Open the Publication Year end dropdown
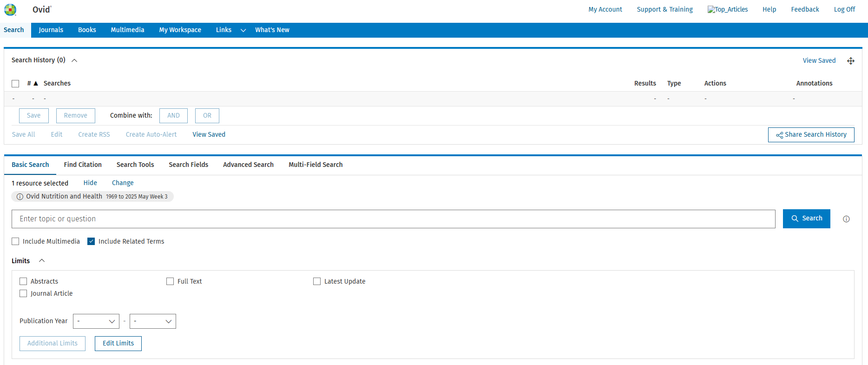This screenshot has width=868, height=365. pyautogui.click(x=152, y=321)
